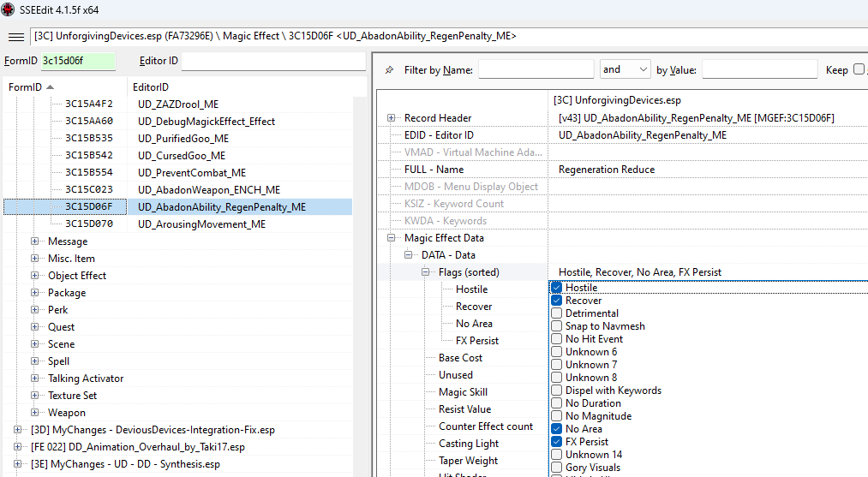
Task: Expand the Perk group
Action: [x=35, y=310]
